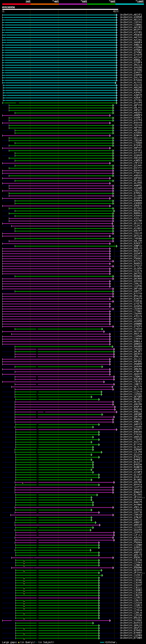This screenshot has height=644, width=146.
Task: Select the UniRef100_A1XYU2 label
Action: [x=131, y=82]
